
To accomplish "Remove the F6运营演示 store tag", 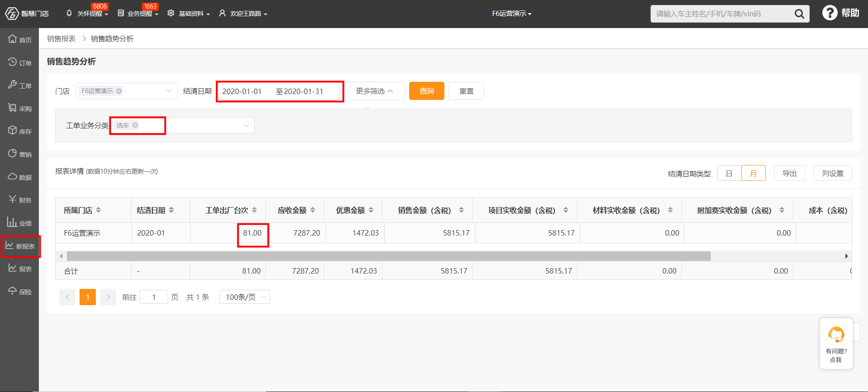I will (119, 91).
